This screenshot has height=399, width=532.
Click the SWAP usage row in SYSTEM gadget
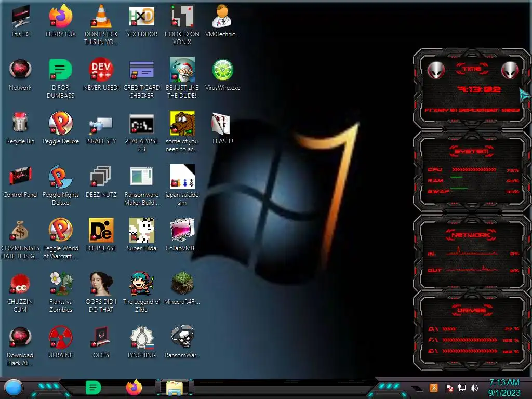point(474,191)
